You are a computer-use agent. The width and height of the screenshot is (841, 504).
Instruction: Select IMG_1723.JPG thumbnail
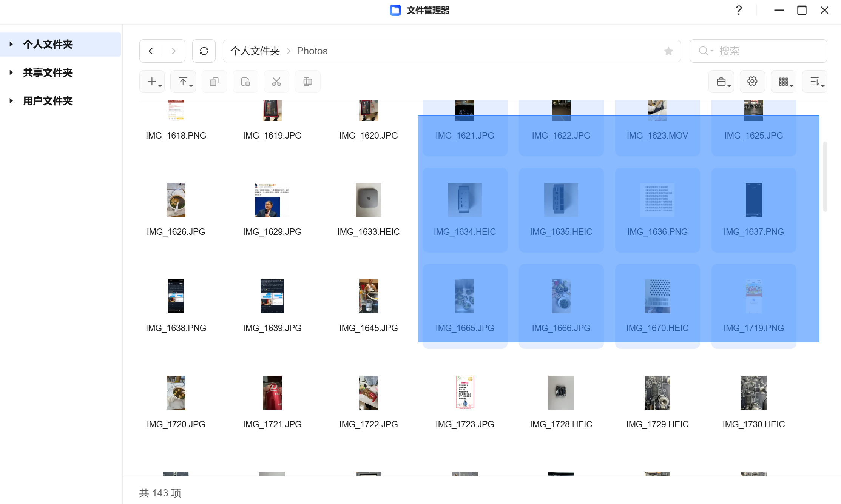click(465, 393)
